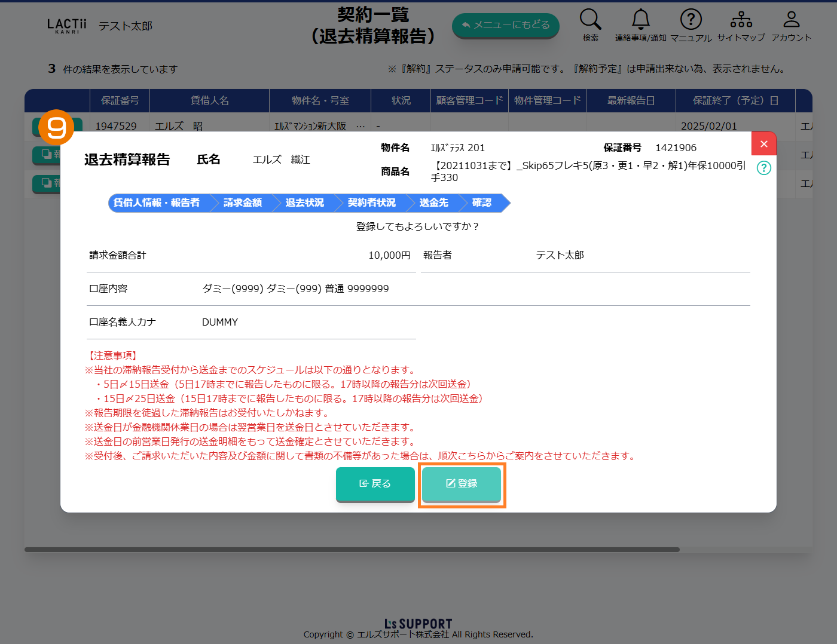
Task: Go to the 契約者状況 step
Action: click(371, 203)
